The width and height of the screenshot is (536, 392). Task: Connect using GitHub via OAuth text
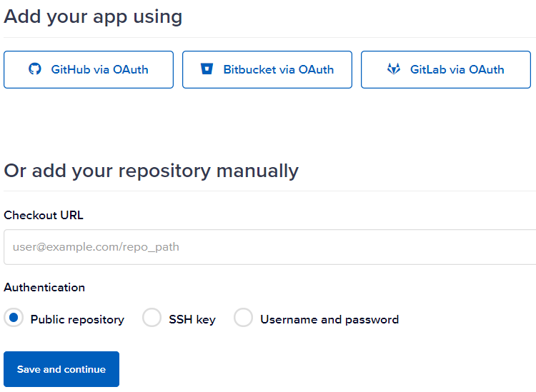point(100,70)
